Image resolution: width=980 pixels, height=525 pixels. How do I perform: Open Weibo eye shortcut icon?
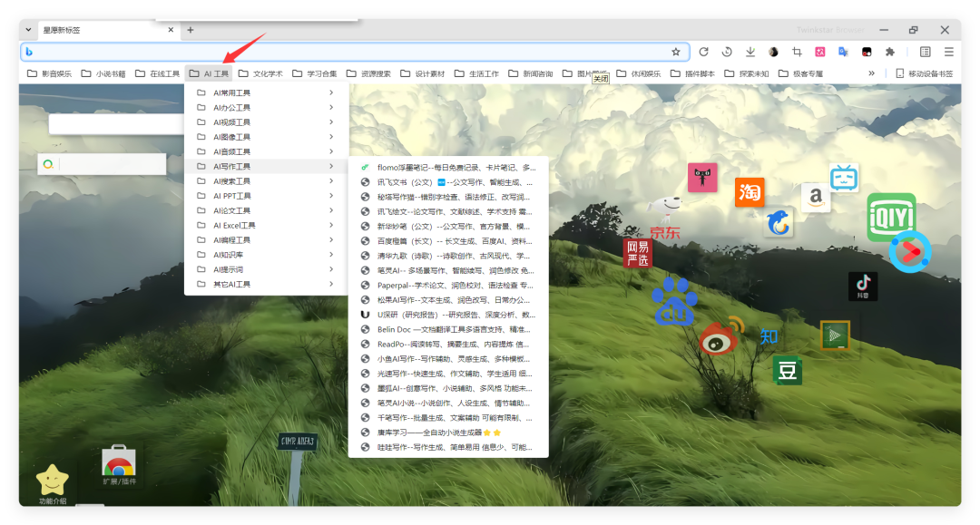point(722,335)
